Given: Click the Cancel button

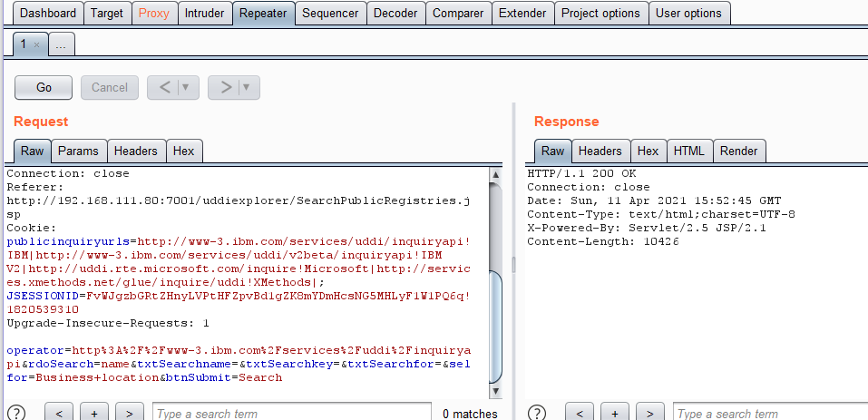Looking at the screenshot, I should [x=110, y=87].
